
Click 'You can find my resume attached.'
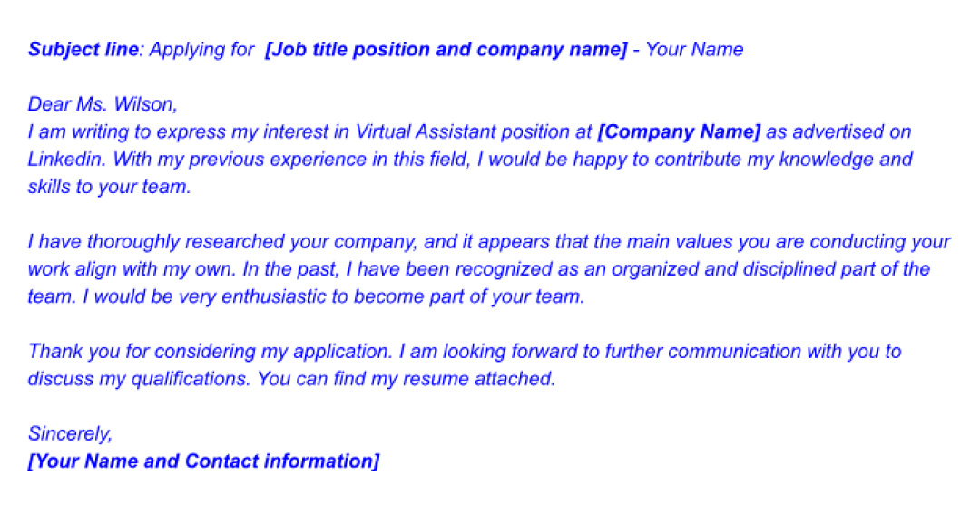tap(407, 379)
